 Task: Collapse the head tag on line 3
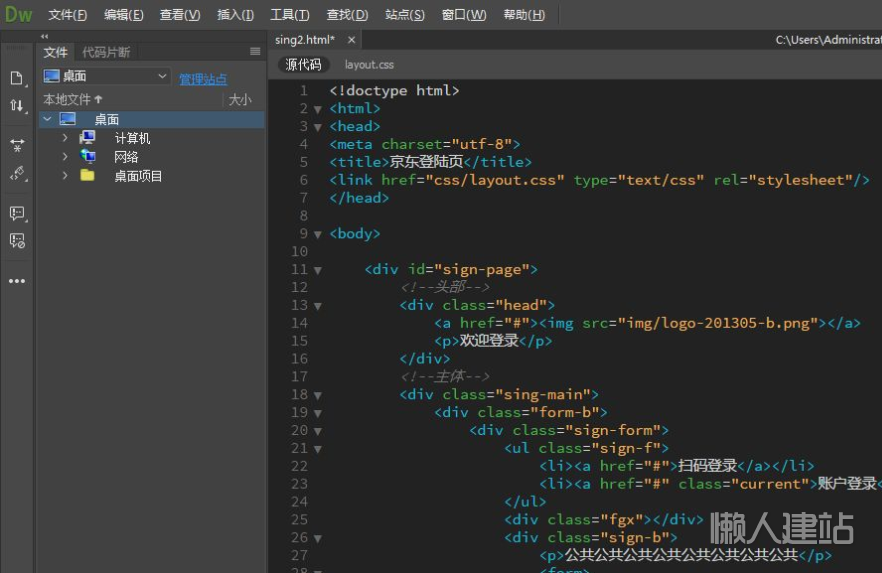(318, 127)
